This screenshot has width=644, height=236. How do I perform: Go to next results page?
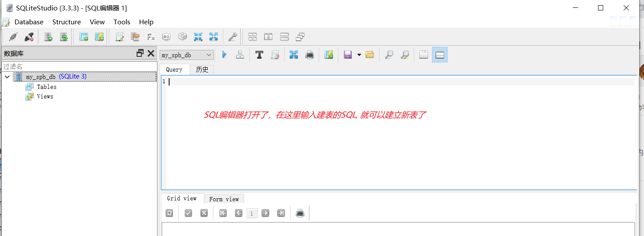click(x=265, y=213)
